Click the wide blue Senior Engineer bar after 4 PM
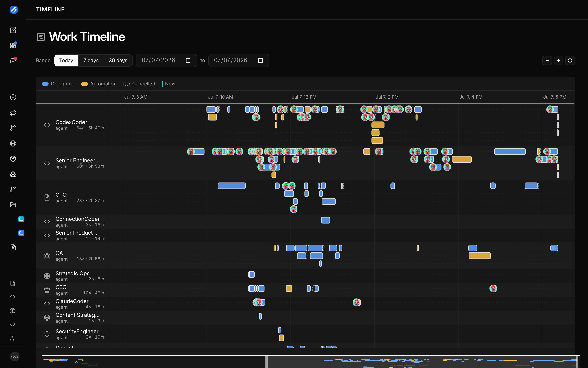The height and width of the screenshot is (368, 588). click(x=510, y=151)
